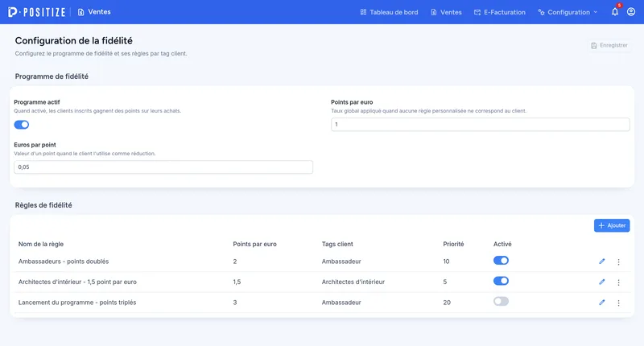Screen dimensions: 644x346
Task: Open more options for Ambassadeurs - points doublés
Action: pos(618,262)
